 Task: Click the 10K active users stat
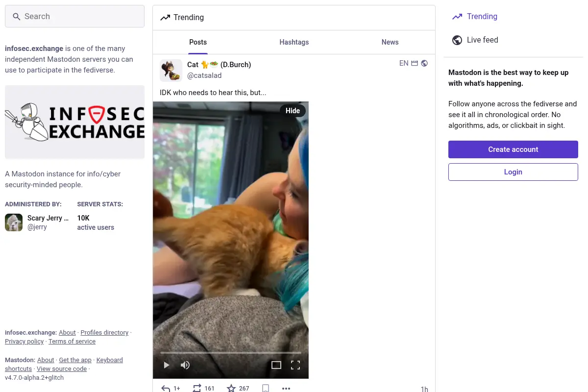tap(96, 222)
